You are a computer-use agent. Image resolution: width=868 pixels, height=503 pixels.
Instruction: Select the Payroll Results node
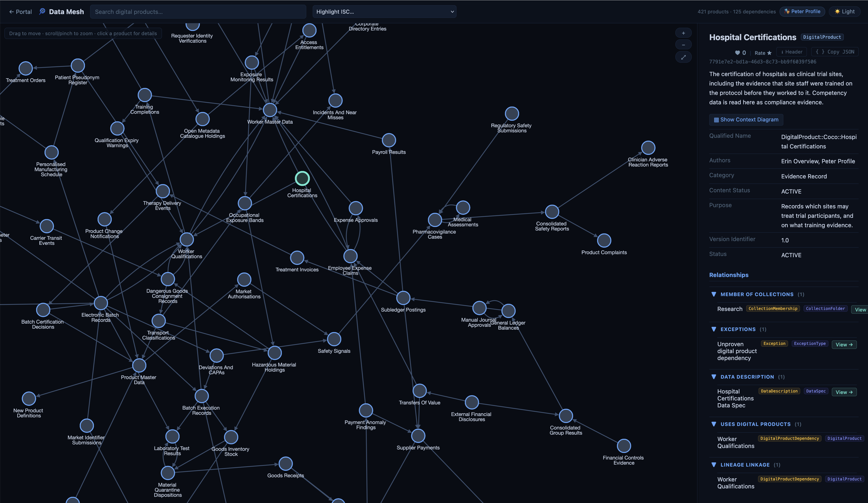click(x=388, y=140)
